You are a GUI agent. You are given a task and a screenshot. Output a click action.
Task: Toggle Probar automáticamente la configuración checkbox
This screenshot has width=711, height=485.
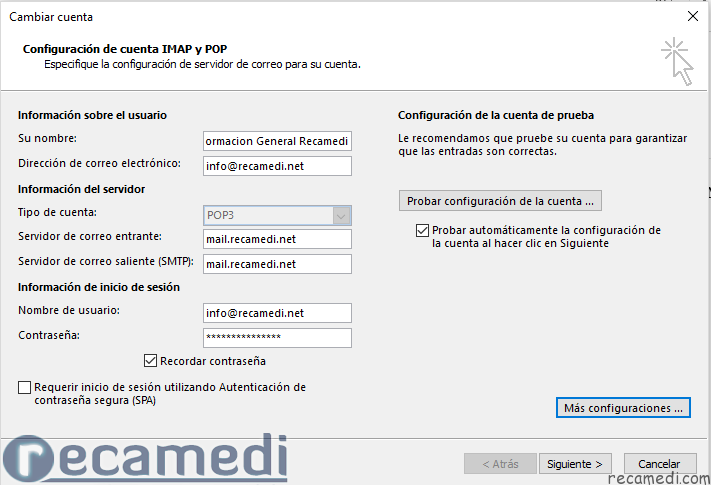[422, 230]
